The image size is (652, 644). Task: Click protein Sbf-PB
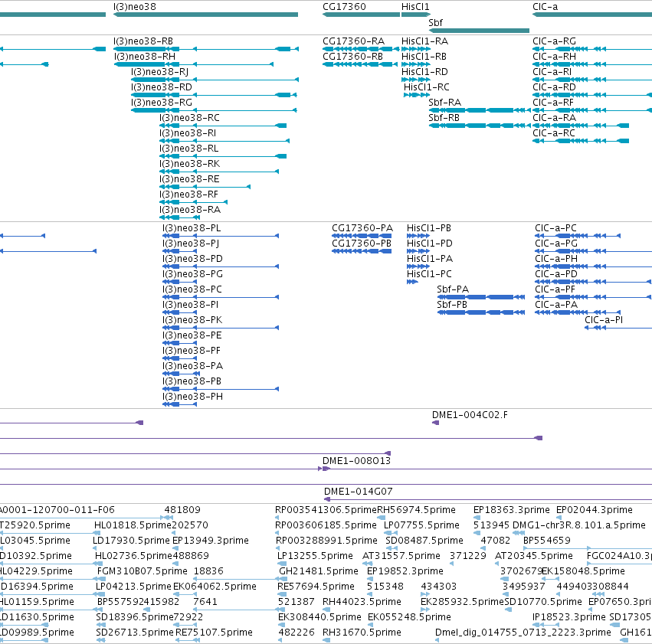click(x=481, y=312)
